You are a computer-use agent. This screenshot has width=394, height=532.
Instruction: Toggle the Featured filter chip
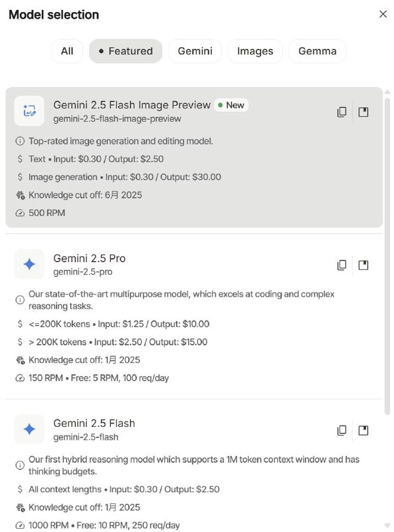pos(125,51)
